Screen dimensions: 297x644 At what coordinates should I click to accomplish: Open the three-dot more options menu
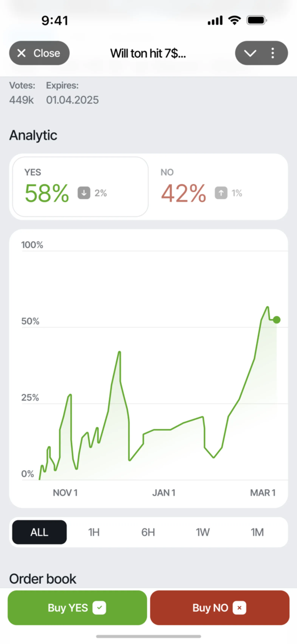273,53
